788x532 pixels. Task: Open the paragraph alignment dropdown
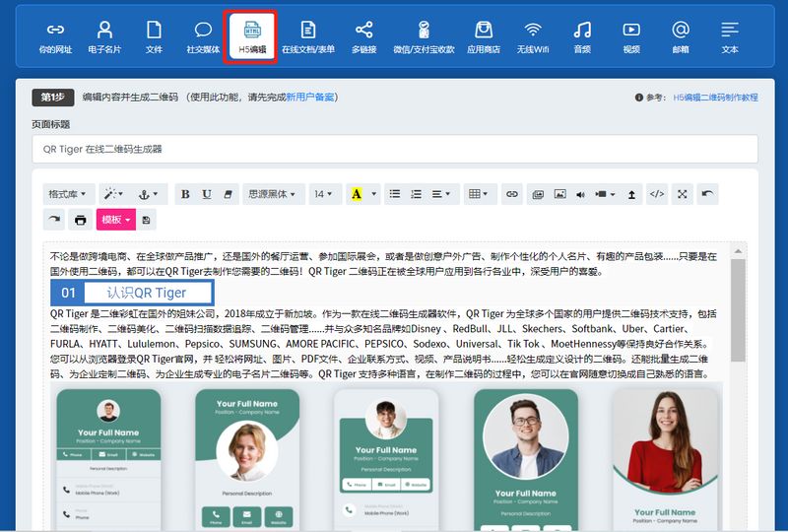point(441,194)
